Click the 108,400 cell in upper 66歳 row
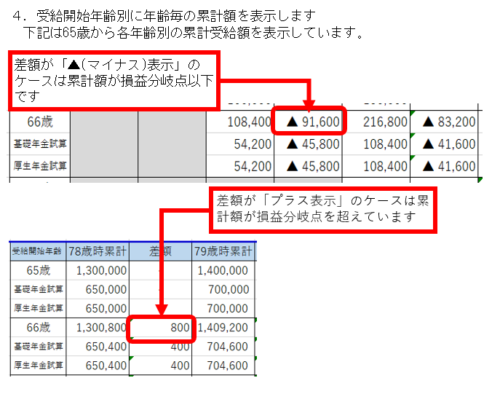500x394 pixels. (240, 122)
